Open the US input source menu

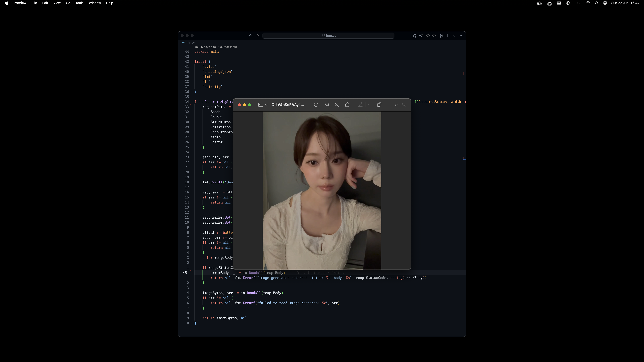click(577, 3)
